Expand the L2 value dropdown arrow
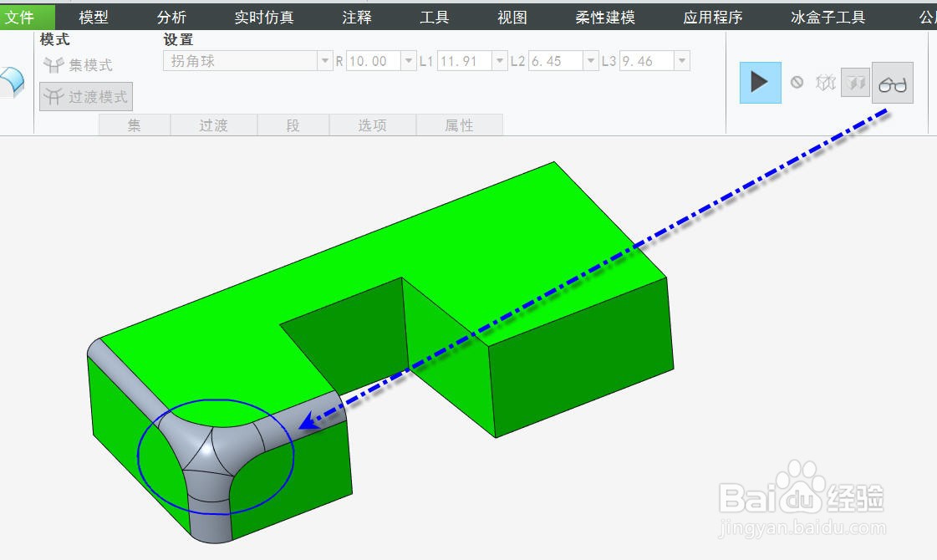937x560 pixels. [591, 61]
